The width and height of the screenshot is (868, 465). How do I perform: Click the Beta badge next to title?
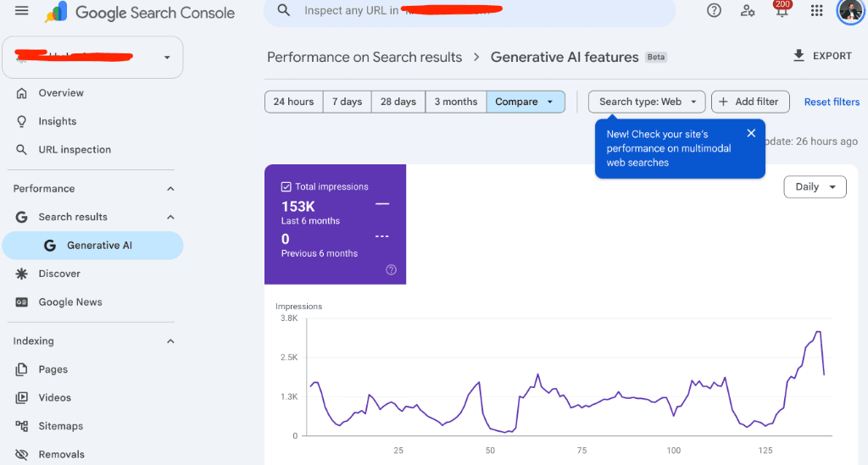(x=656, y=57)
